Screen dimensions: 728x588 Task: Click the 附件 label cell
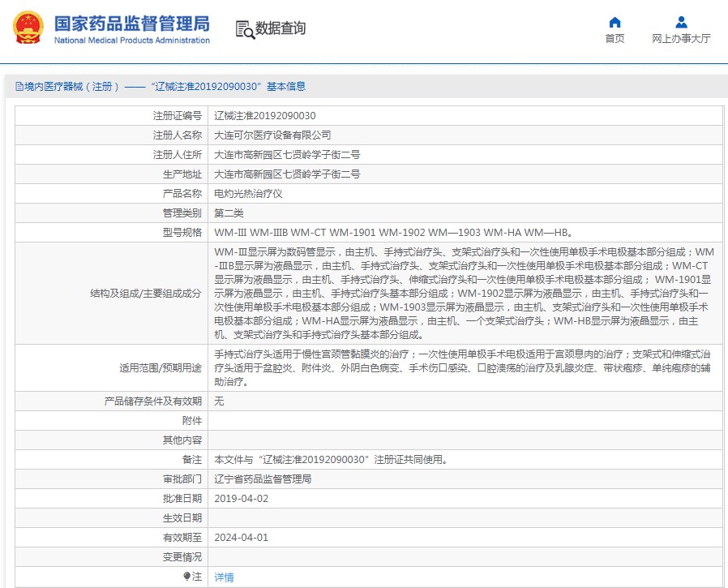tap(111, 421)
